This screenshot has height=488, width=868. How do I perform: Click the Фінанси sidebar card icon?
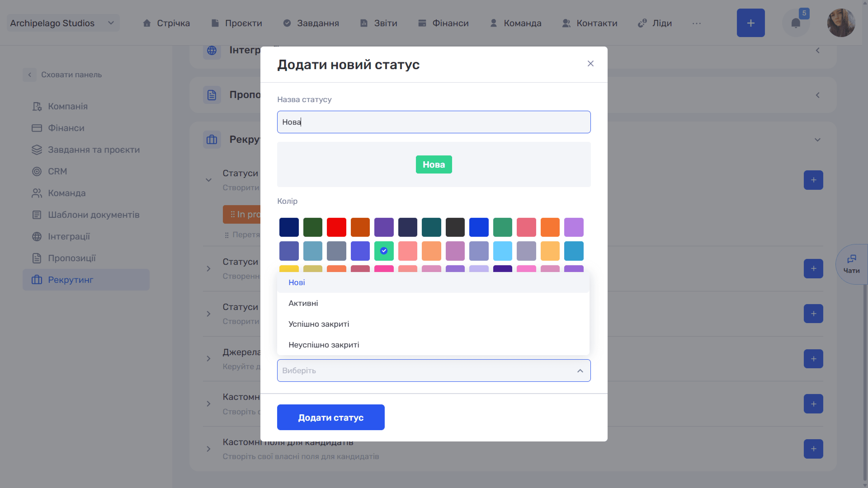[x=37, y=128]
